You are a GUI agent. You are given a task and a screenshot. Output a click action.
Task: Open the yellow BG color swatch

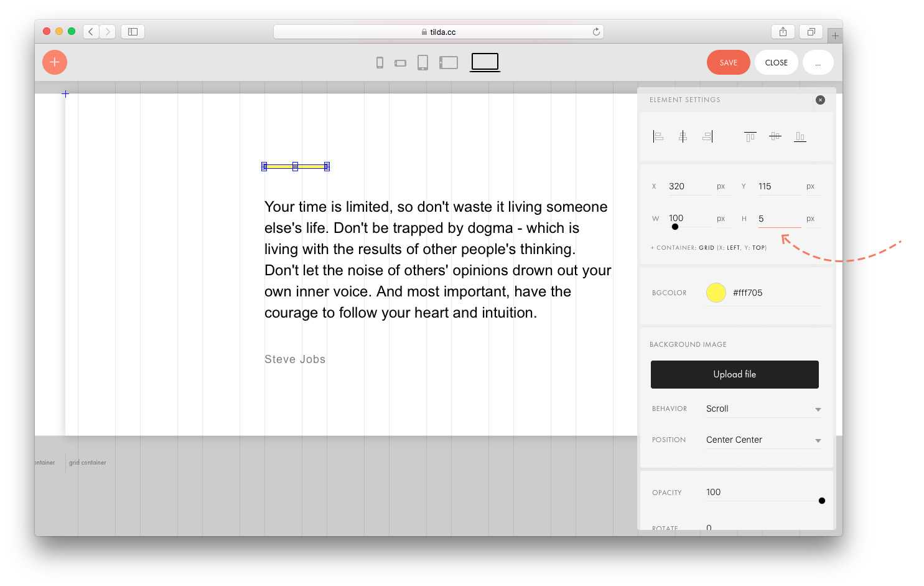click(716, 293)
